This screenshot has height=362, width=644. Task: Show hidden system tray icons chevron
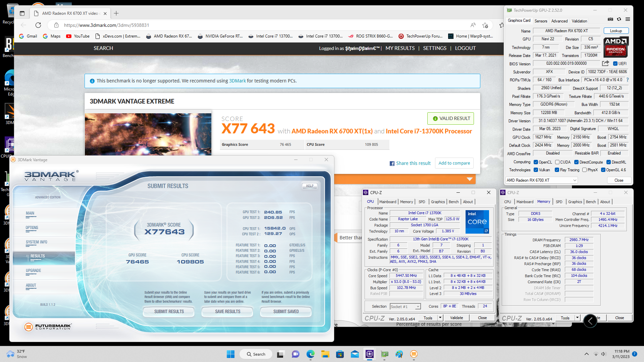point(586,354)
